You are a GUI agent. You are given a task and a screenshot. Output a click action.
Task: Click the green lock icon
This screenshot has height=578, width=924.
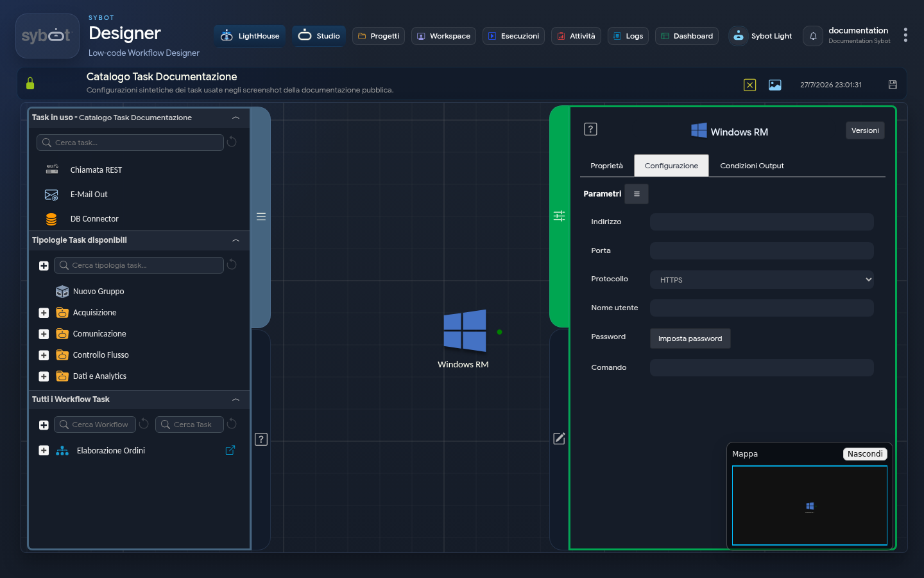tap(30, 83)
